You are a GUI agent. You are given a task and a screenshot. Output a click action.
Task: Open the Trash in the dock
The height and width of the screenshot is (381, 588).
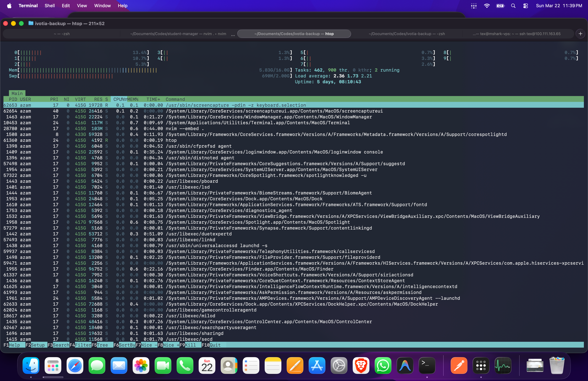click(x=557, y=365)
